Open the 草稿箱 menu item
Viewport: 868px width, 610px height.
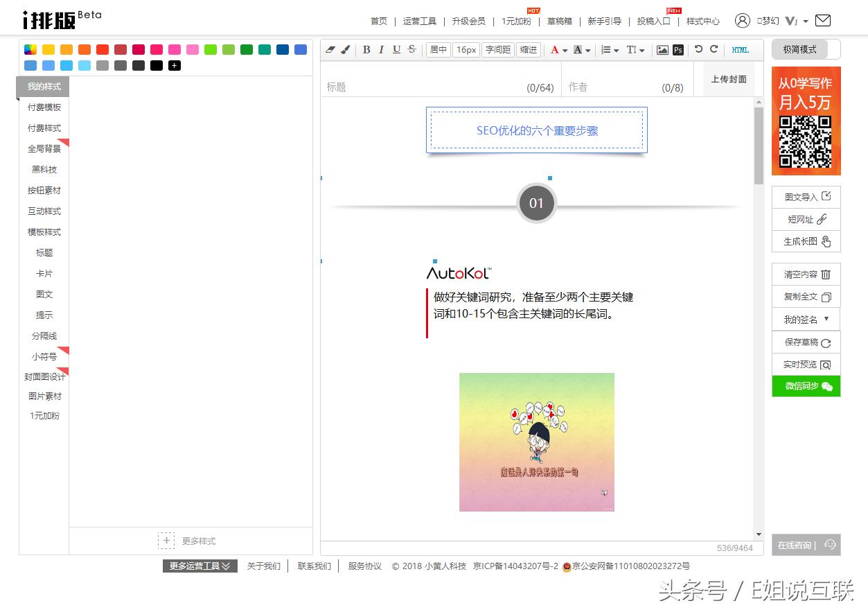pos(559,21)
